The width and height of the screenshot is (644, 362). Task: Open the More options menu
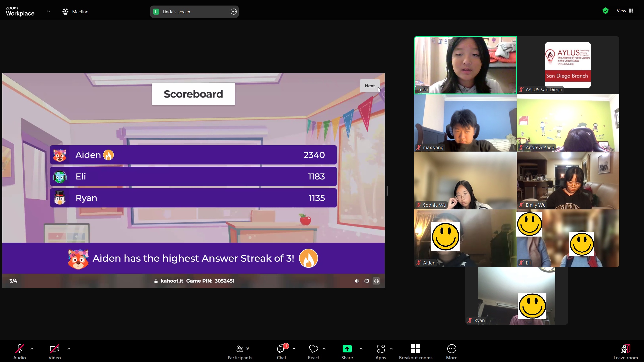point(452,352)
